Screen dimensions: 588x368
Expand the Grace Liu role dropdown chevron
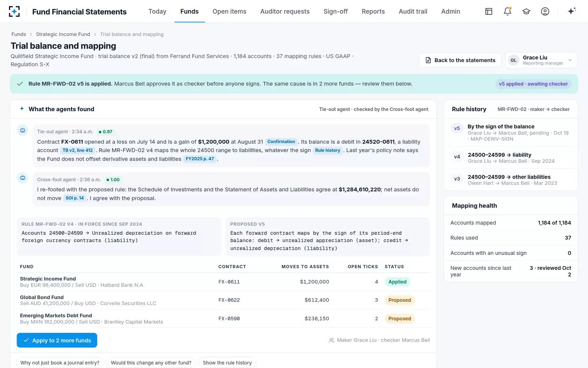570,60
